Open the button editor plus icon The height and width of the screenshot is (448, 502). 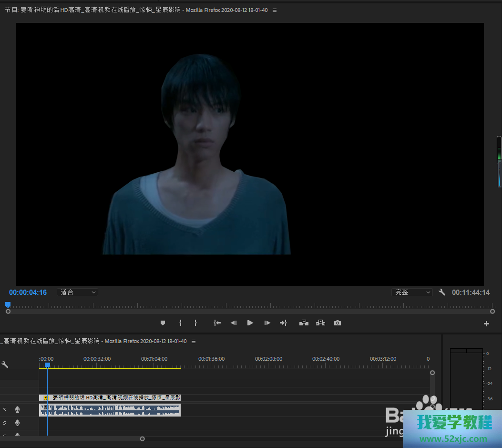coord(486,324)
